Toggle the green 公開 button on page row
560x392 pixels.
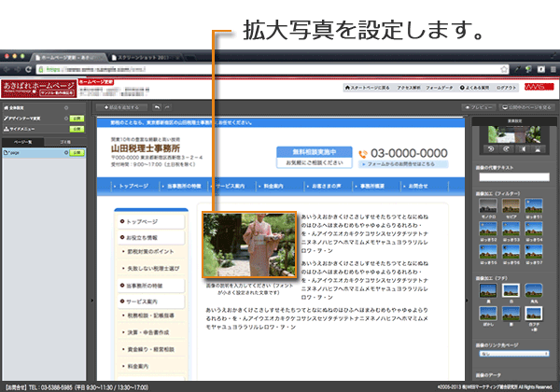pos(77,150)
